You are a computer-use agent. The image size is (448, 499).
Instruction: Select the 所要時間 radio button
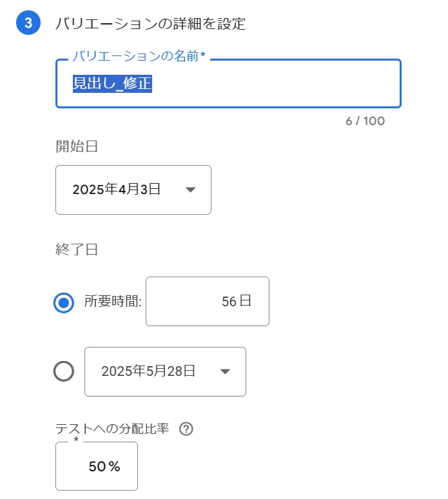tap(64, 302)
